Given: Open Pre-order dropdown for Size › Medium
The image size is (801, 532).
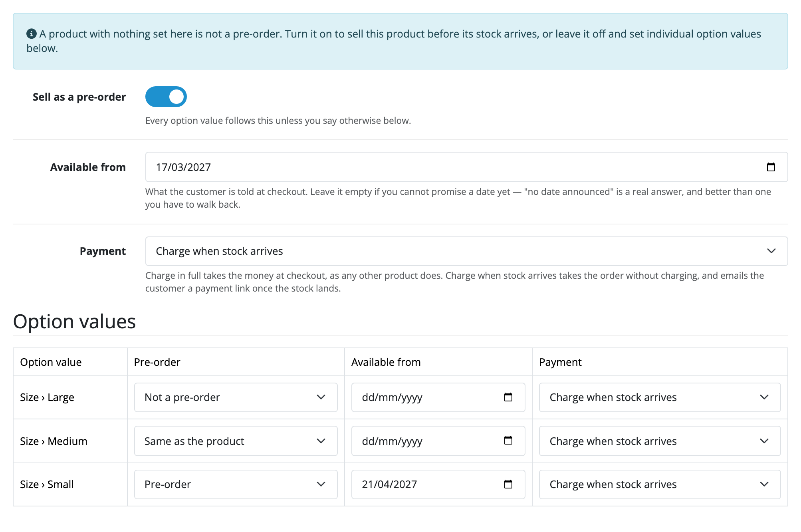Looking at the screenshot, I should coord(236,441).
